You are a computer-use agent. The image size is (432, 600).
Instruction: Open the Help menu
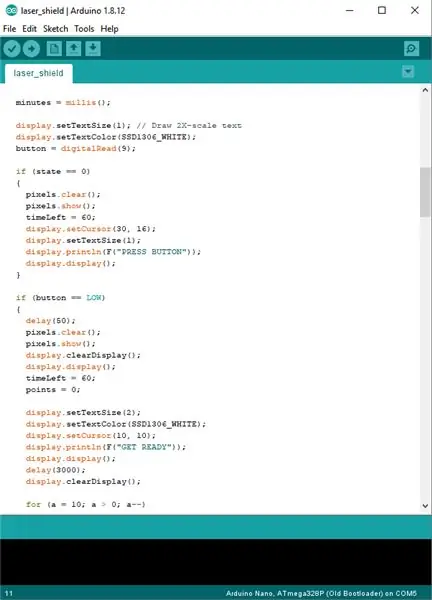[x=109, y=29]
